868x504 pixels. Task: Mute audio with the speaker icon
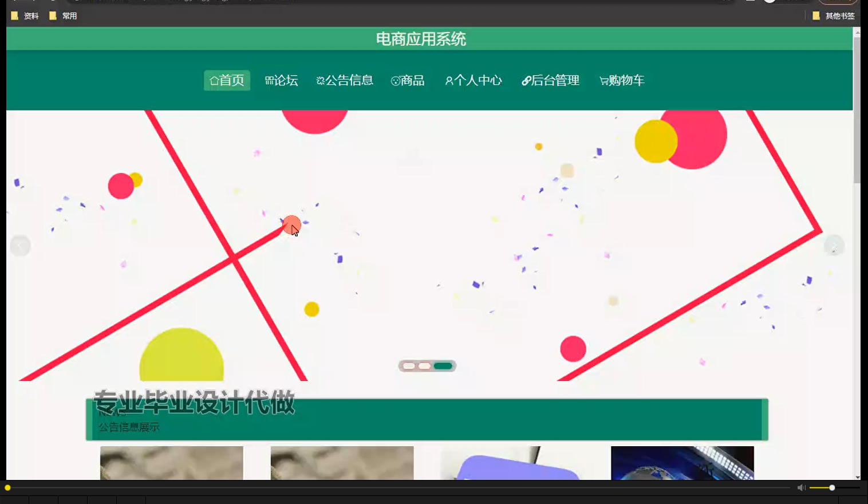coord(801,487)
